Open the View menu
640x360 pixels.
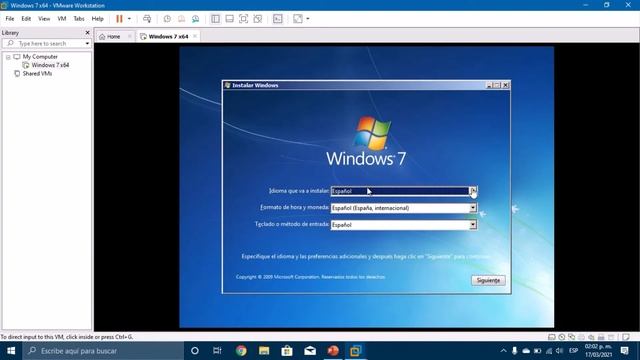coord(44,19)
